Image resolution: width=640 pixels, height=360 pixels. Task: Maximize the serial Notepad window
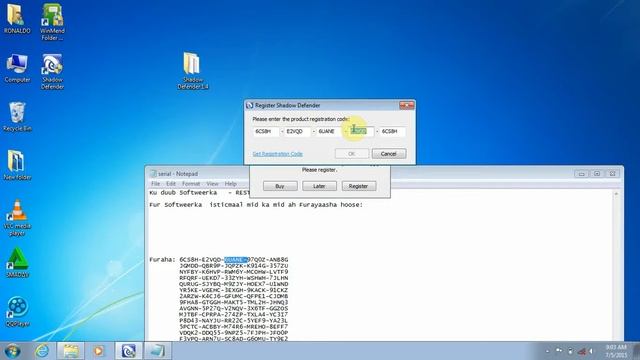click(x=597, y=174)
